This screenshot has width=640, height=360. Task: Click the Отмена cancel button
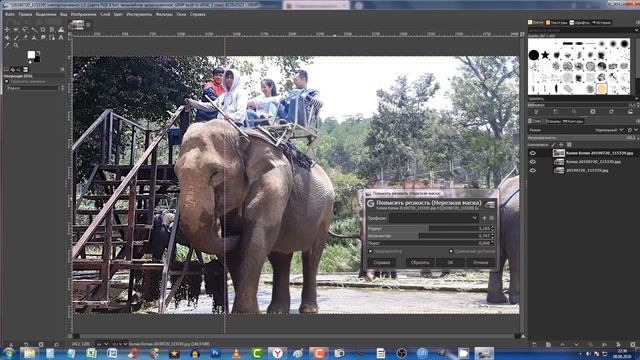point(481,262)
